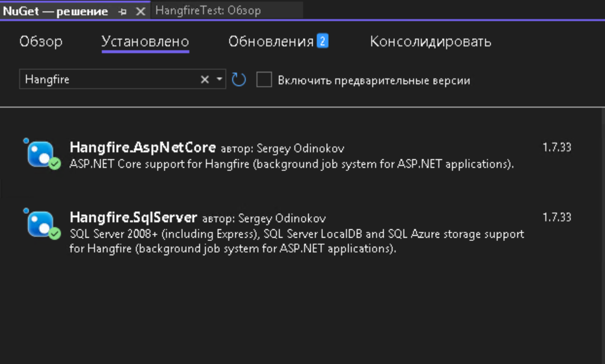This screenshot has width=605, height=364.
Task: Expand the search history dropdown arrow
Action: [219, 80]
